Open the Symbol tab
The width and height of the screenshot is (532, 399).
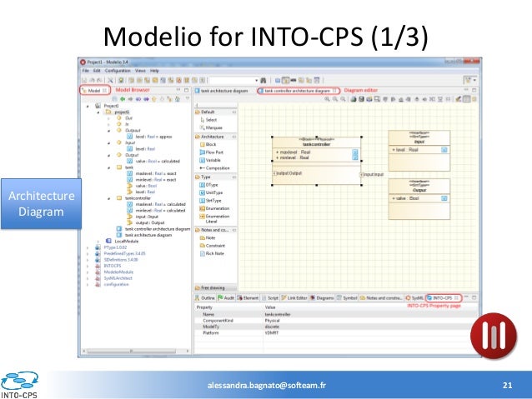(347, 298)
